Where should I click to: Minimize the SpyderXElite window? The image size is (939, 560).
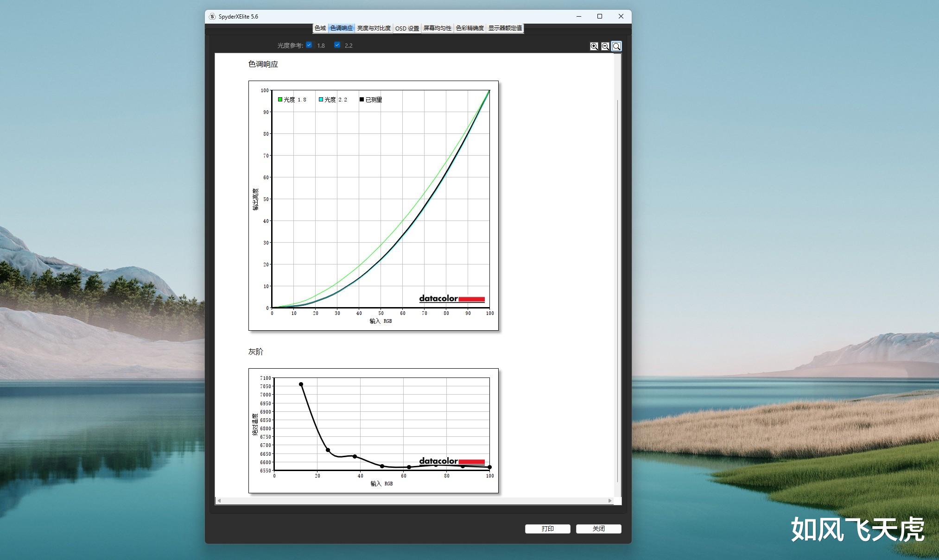[x=579, y=16]
